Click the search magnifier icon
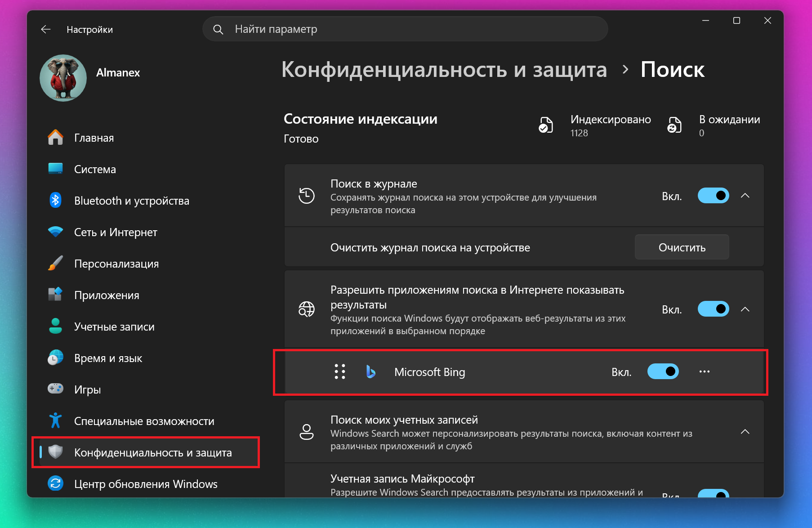 [x=218, y=29]
